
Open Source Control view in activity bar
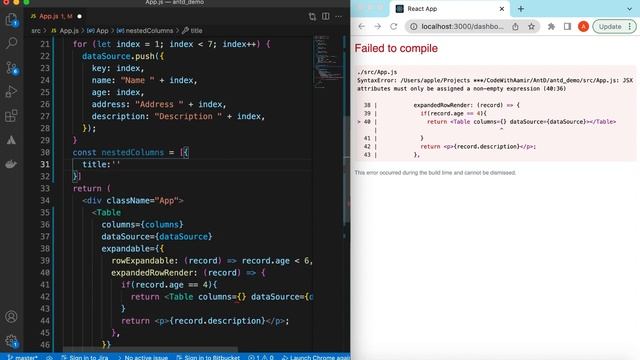point(11,67)
